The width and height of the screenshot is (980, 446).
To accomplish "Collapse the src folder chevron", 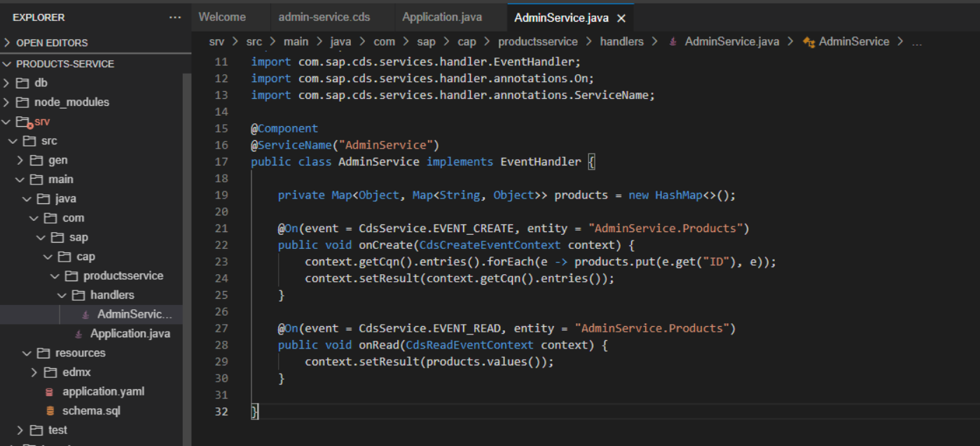I will (x=13, y=141).
